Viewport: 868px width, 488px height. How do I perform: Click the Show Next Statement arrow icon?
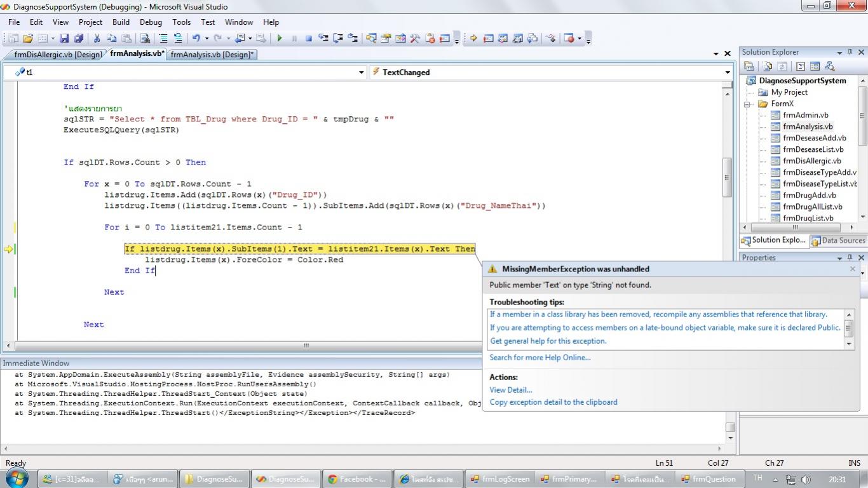click(x=473, y=39)
